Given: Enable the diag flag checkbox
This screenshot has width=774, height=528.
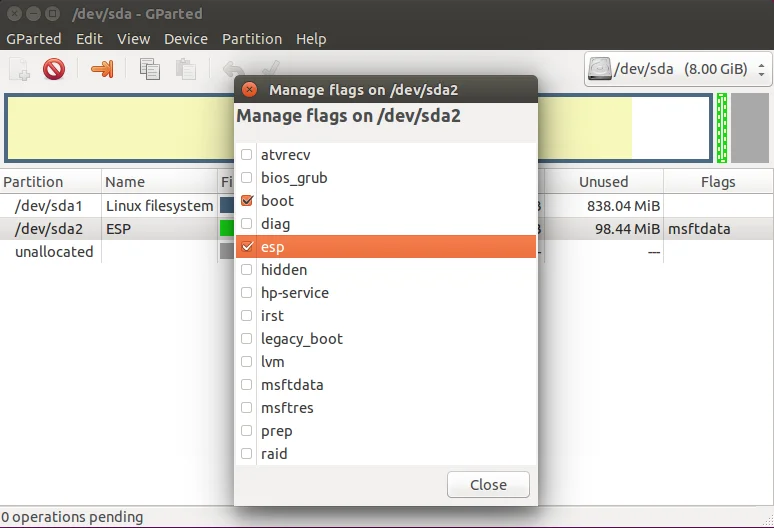Looking at the screenshot, I should (246, 224).
